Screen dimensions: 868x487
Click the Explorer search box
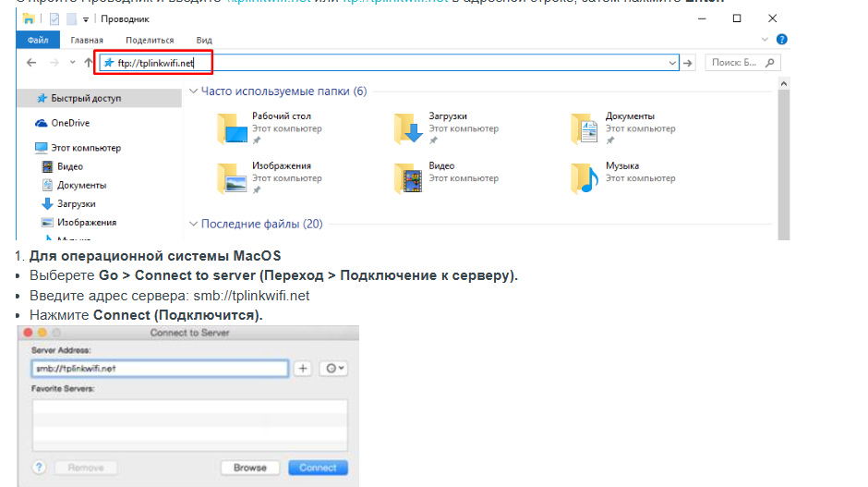(742, 63)
